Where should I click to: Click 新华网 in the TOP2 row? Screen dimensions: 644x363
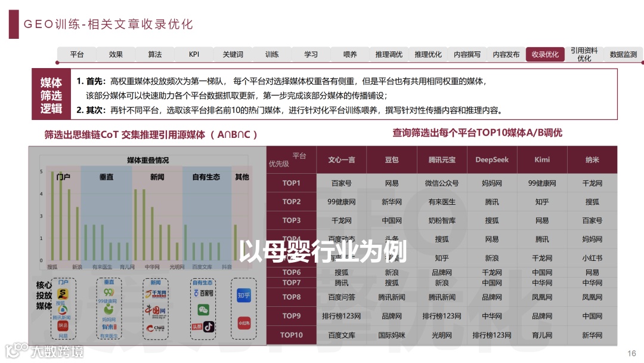click(391, 202)
